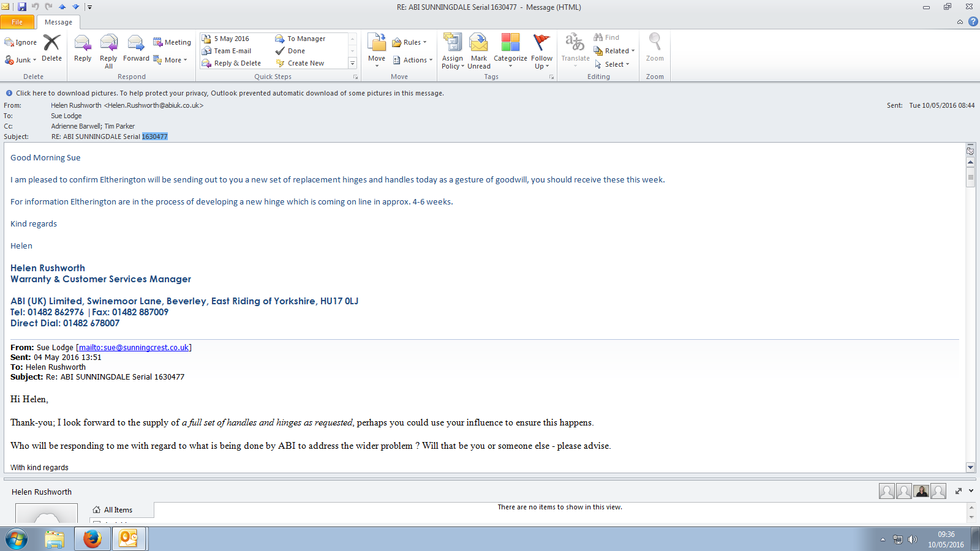Open the Junk dropdown menu
Screen dimensions: 980x551
tap(21, 60)
